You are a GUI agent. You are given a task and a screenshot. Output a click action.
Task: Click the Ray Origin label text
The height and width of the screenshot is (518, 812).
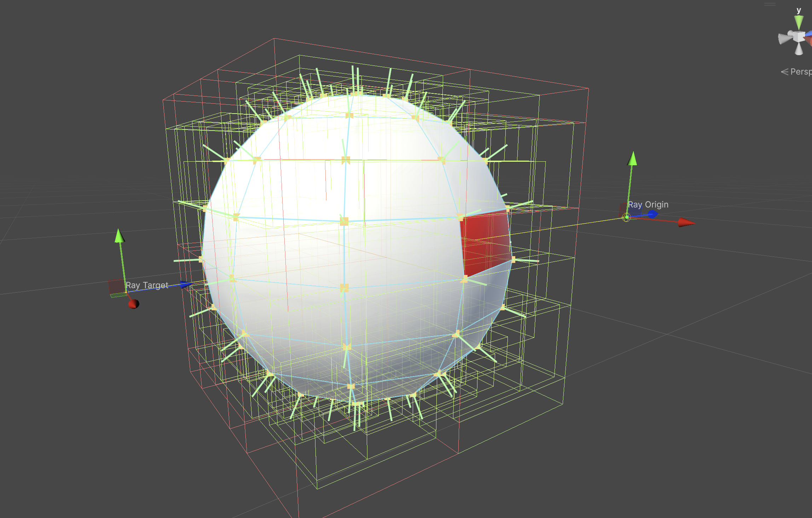click(648, 205)
